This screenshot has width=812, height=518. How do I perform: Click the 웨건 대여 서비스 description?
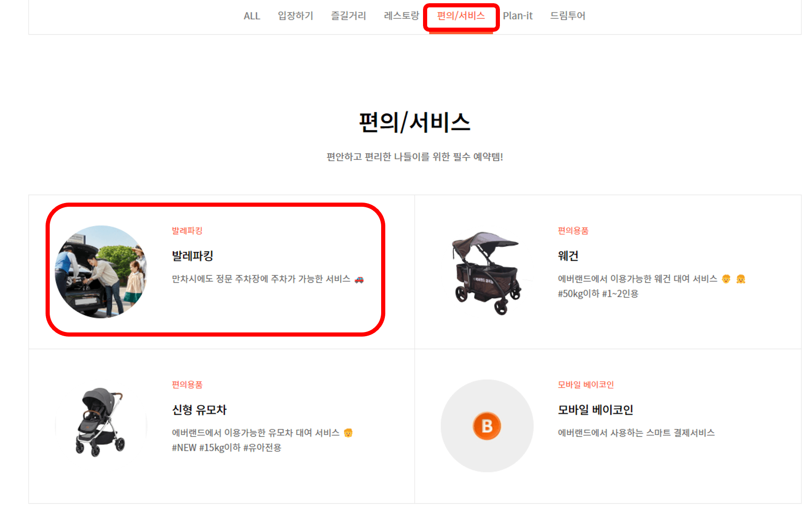(x=638, y=279)
